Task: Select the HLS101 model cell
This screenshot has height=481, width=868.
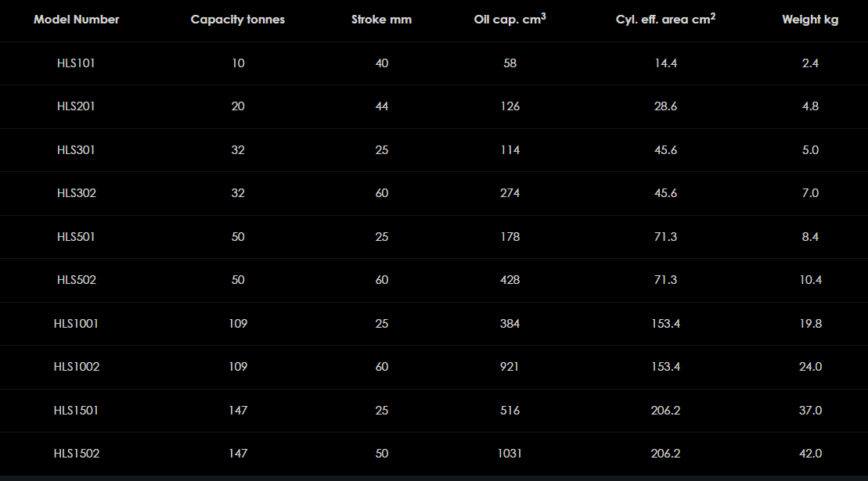Action: (77, 63)
